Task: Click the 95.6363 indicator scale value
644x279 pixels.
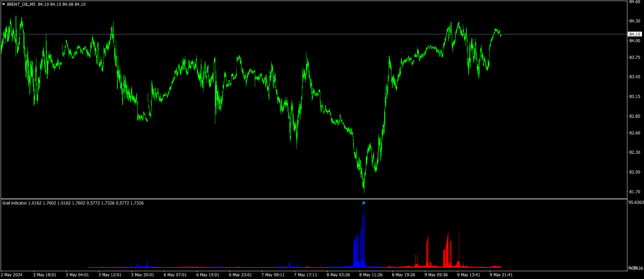Action: (x=636, y=202)
